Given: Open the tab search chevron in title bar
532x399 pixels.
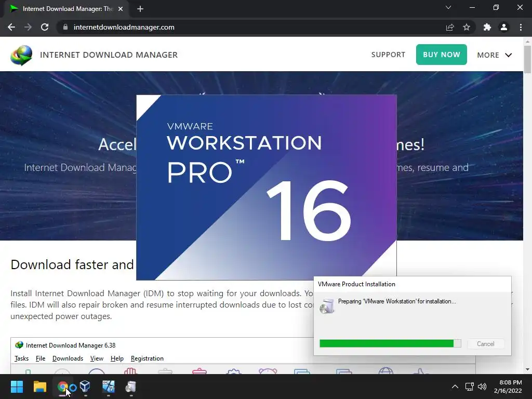Looking at the screenshot, I should click(448, 7).
